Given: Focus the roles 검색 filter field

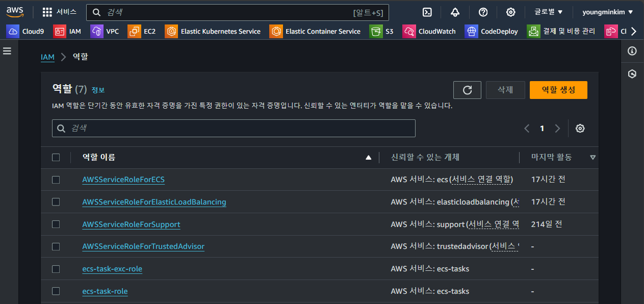Looking at the screenshot, I should [234, 129].
